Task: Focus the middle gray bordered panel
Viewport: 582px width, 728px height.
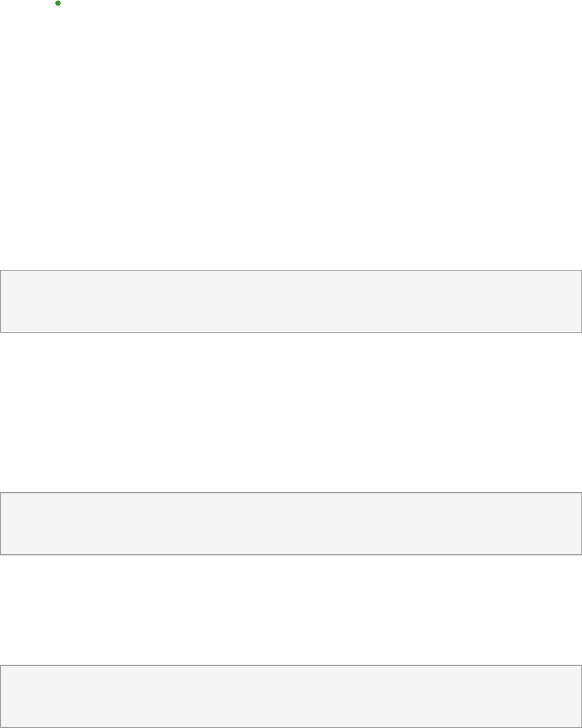Action: [x=291, y=524]
